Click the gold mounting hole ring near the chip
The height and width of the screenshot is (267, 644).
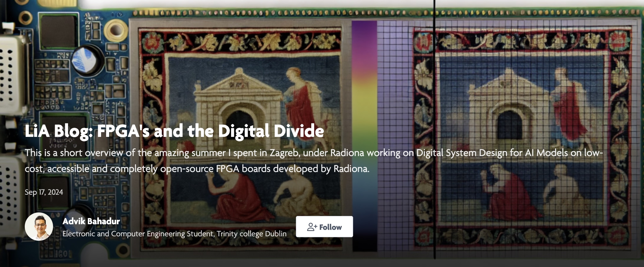[113, 30]
